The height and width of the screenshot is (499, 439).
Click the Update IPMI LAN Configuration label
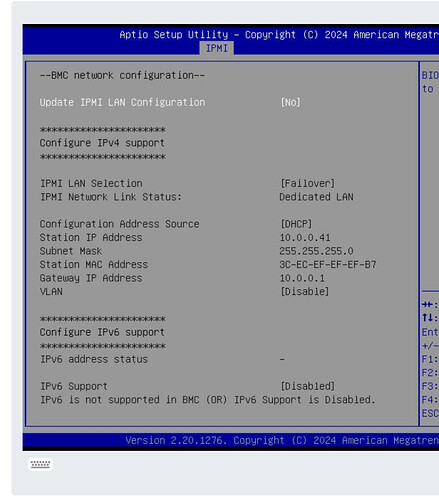pyautogui.click(x=122, y=102)
